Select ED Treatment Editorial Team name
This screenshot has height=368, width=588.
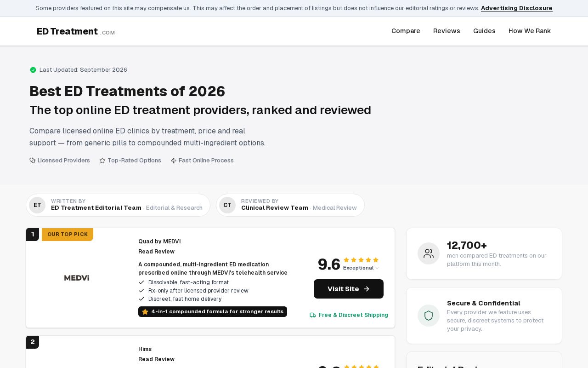point(96,208)
